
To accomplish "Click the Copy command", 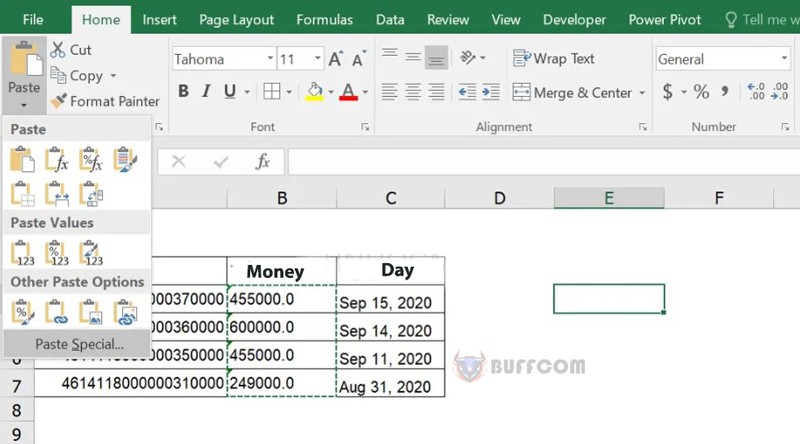I will [78, 76].
